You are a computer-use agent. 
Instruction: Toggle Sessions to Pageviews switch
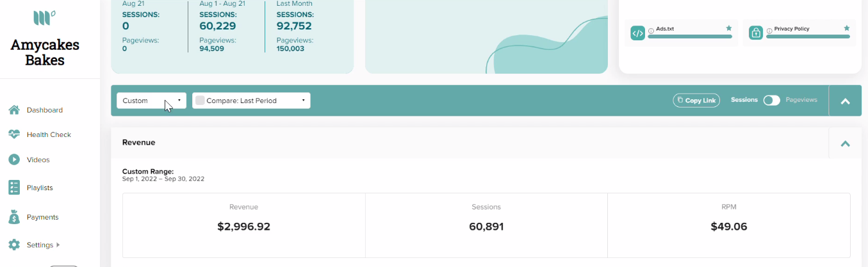771,101
